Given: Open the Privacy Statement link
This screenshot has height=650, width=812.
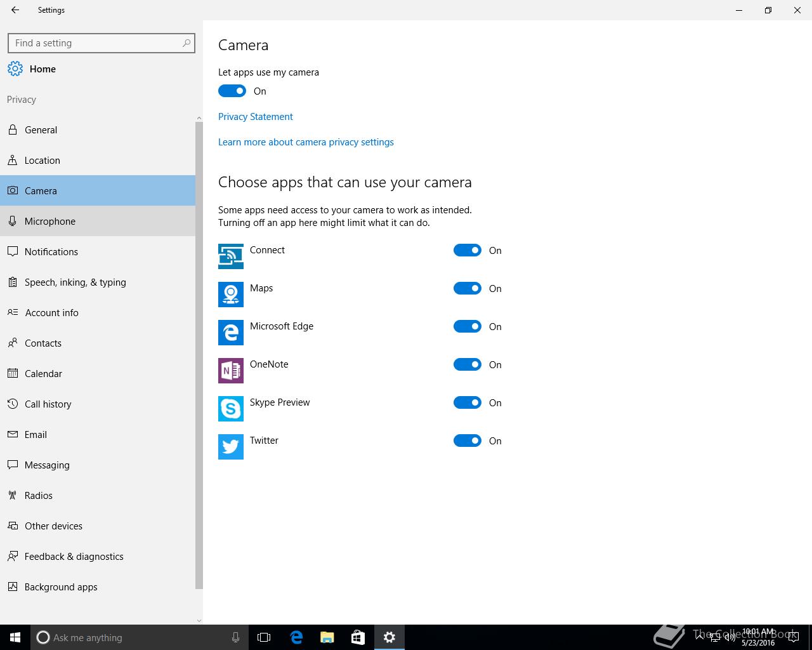Looking at the screenshot, I should click(256, 117).
